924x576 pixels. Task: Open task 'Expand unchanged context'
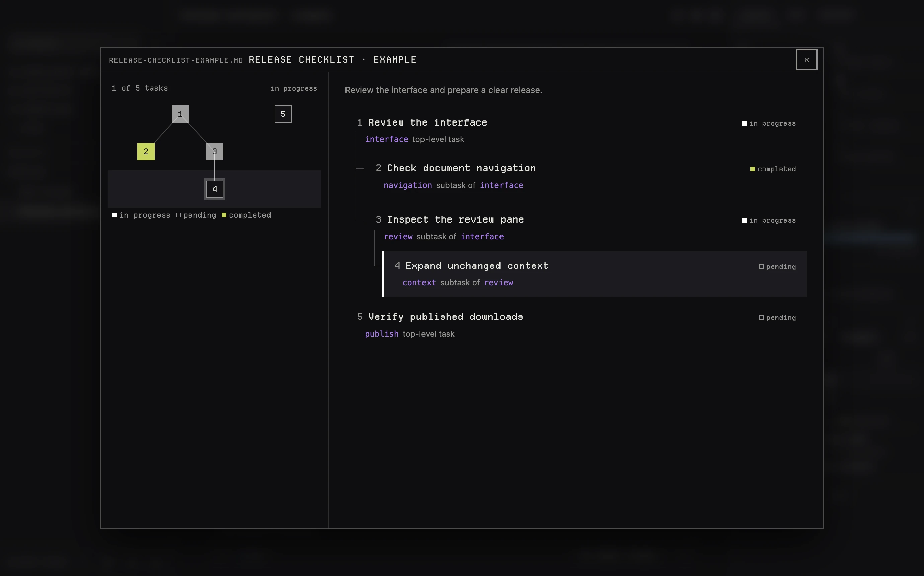(477, 266)
